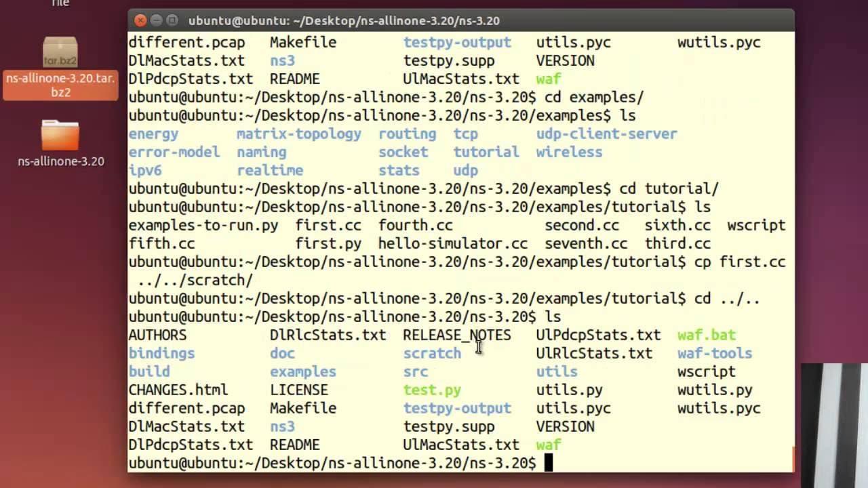This screenshot has width=868, height=488.
Task: Click the CHANGES.html file name
Action: click(178, 390)
